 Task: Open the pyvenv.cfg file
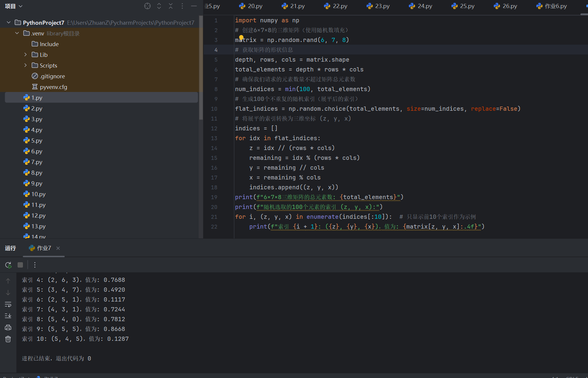click(x=53, y=87)
